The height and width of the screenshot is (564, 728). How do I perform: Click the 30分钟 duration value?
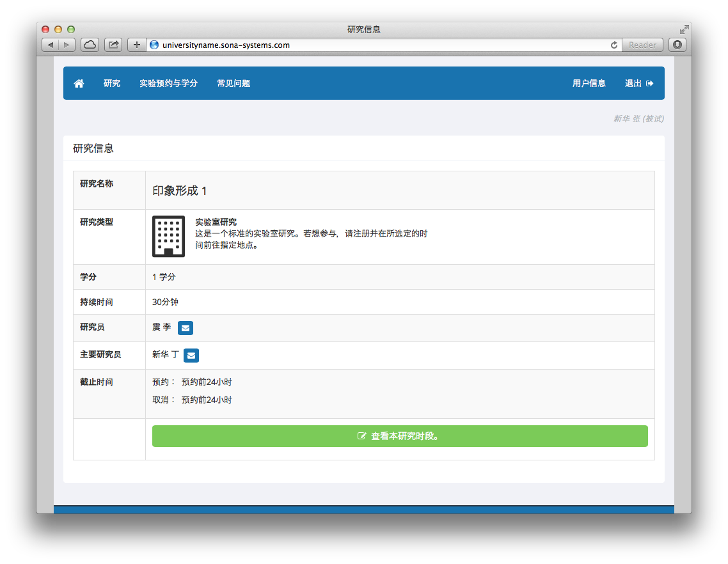click(x=165, y=302)
